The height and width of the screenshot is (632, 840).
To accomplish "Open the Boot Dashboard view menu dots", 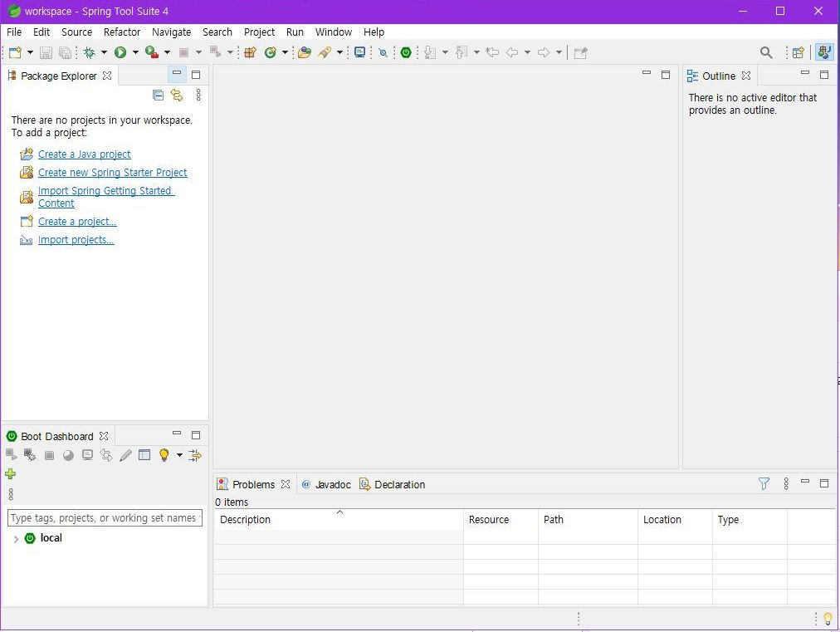I will (11, 493).
